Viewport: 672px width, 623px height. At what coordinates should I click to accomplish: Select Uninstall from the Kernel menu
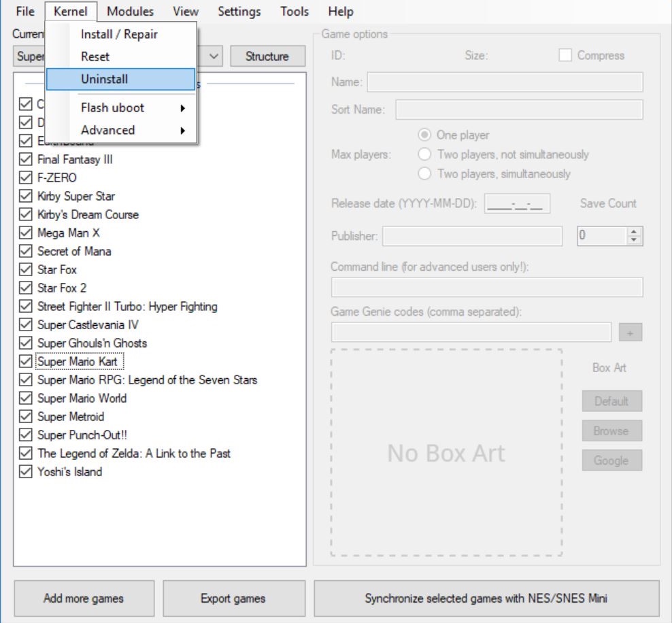pyautogui.click(x=121, y=79)
